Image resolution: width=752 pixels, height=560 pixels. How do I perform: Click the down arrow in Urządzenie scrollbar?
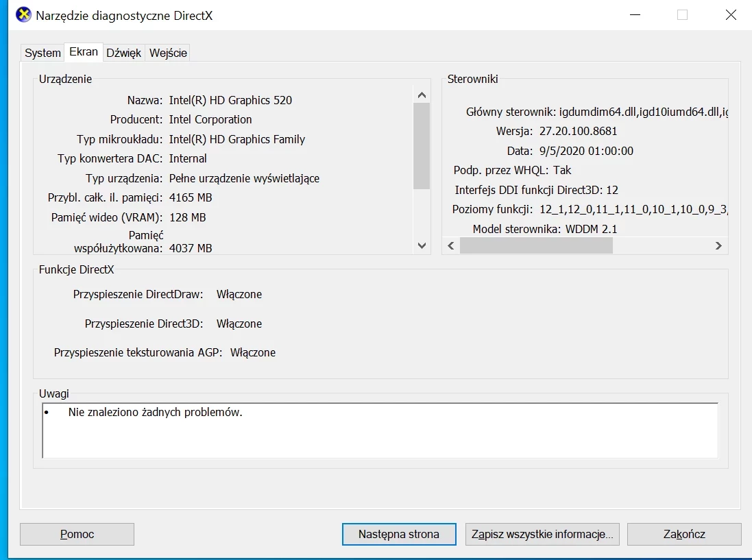[x=422, y=245]
